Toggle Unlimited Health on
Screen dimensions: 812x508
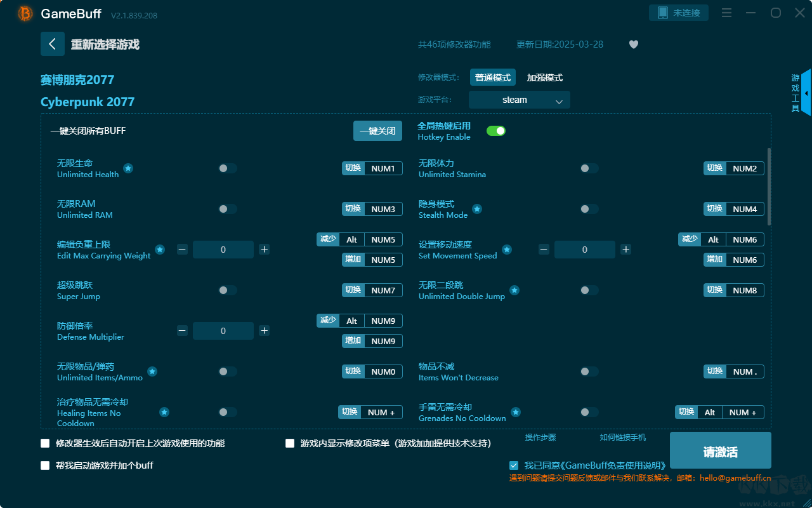tap(228, 168)
